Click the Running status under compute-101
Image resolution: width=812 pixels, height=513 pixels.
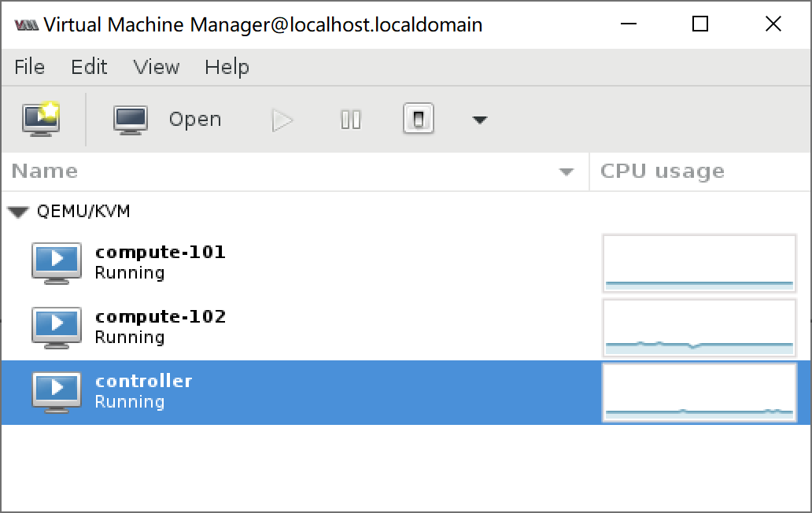click(x=130, y=273)
